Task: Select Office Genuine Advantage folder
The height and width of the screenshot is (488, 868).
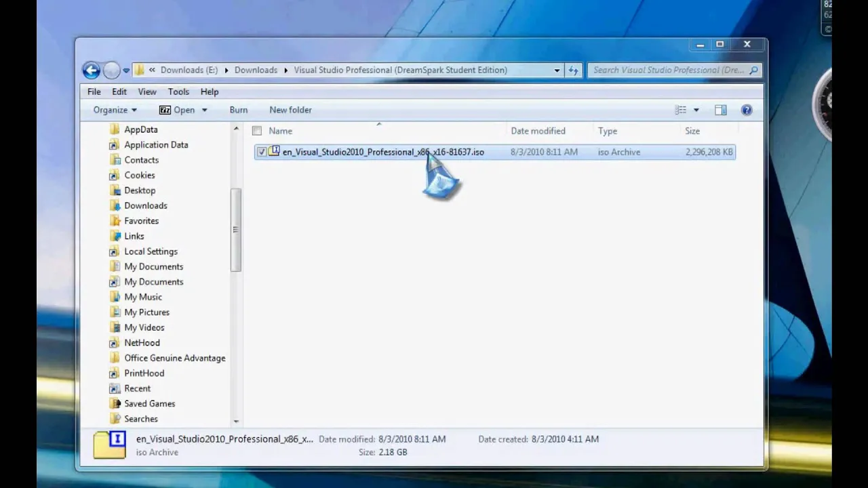Action: point(175,358)
